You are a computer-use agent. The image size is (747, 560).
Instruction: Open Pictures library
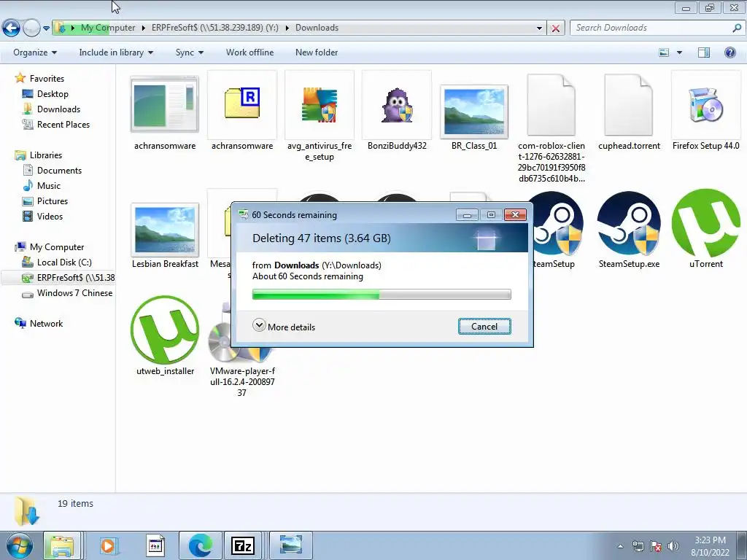point(53,201)
